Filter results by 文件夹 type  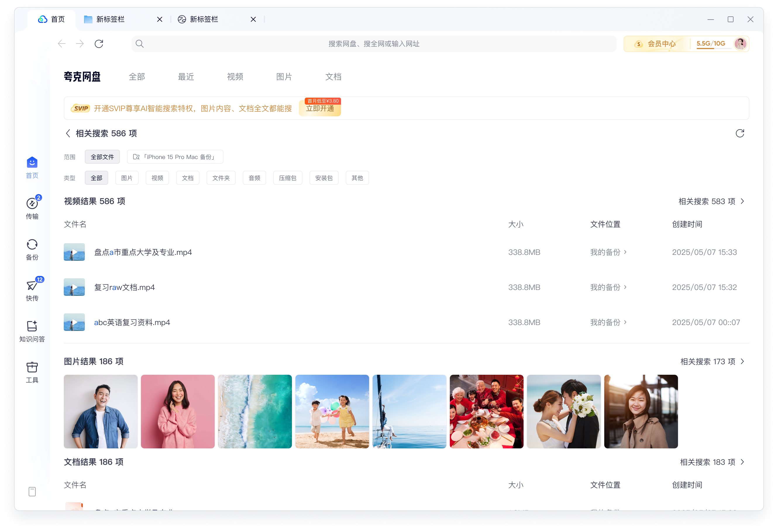[x=221, y=178]
